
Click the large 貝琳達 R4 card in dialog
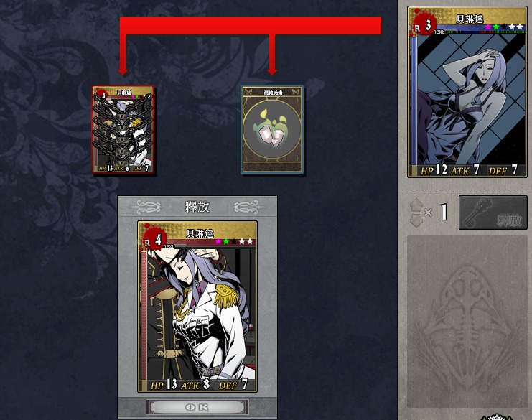(197, 307)
